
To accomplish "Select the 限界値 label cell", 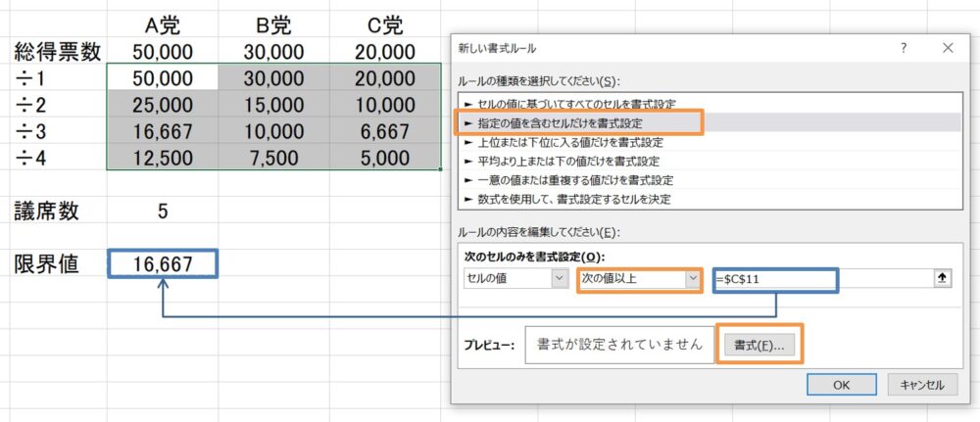I will 58,264.
